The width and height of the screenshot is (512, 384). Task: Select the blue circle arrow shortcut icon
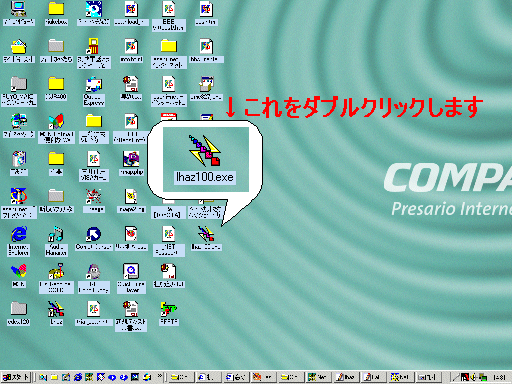(x=94, y=234)
